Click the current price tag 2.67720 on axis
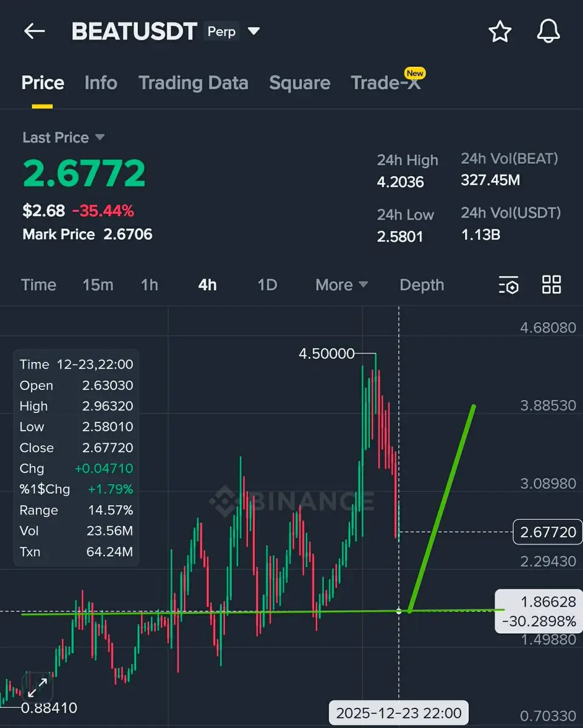This screenshot has height=728, width=583. 548,532
